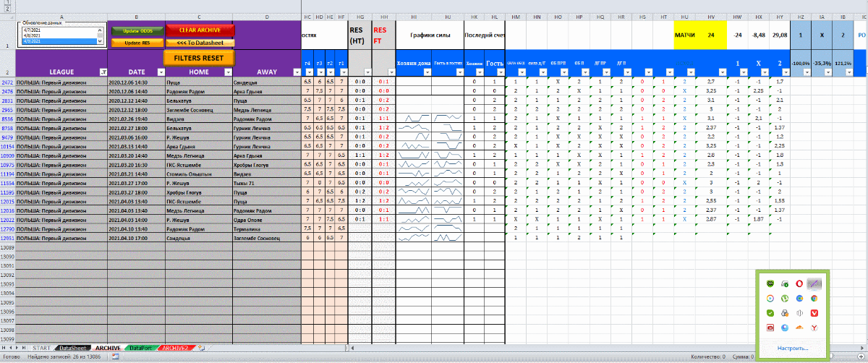Open the uTorrent tray icon

coord(784,298)
